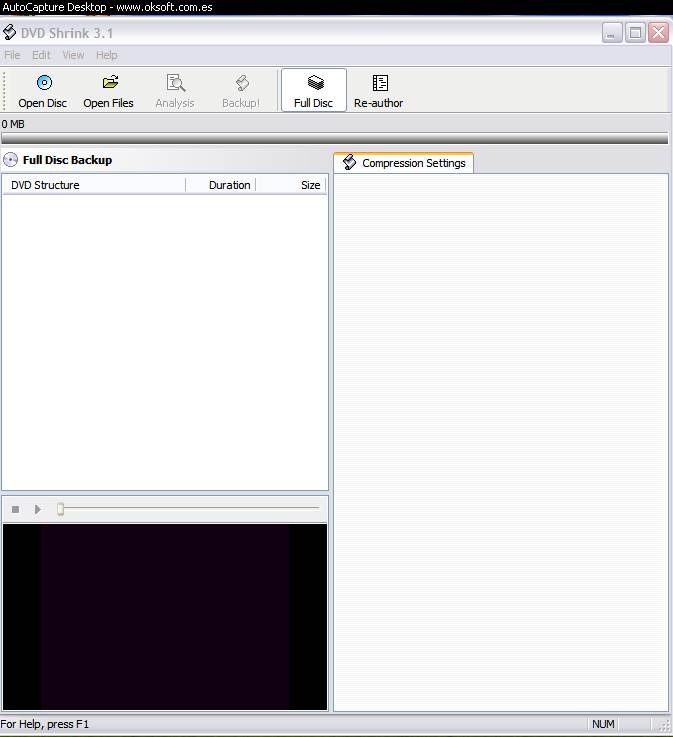The width and height of the screenshot is (673, 737).
Task: Close the DVD Shrink window
Action: pos(658,33)
